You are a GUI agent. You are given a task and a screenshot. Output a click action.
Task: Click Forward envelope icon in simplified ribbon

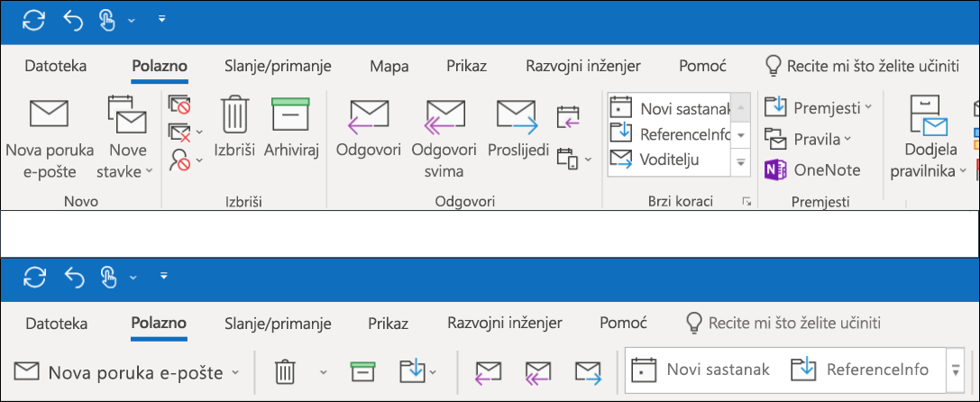588,372
